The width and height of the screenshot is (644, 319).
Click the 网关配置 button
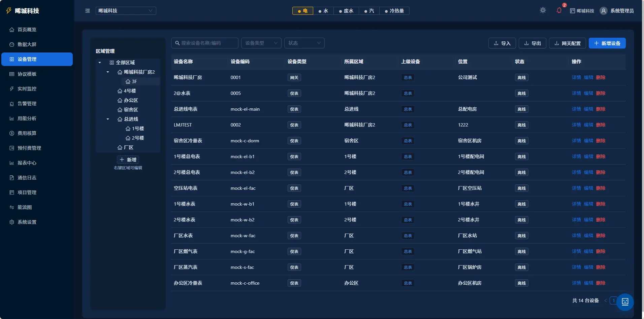coord(567,43)
